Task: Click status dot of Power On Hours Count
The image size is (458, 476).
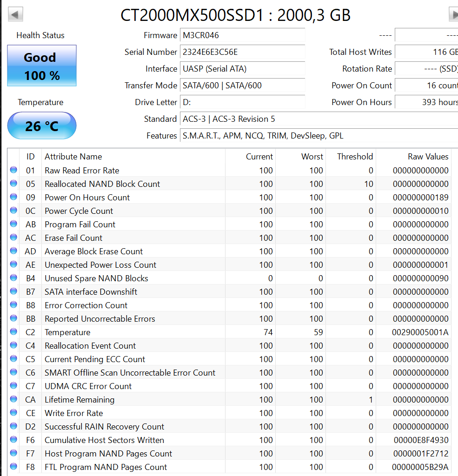Action: (13, 197)
